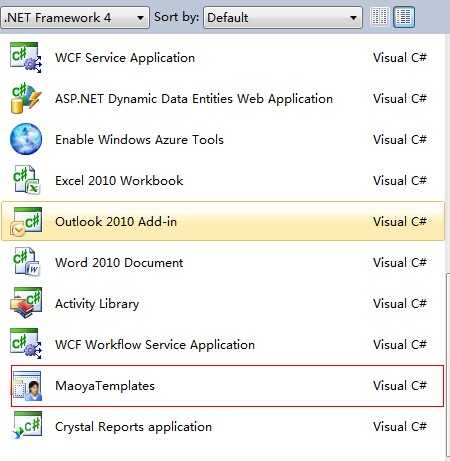The image size is (450, 461).
Task: Click Visual C# label in MaoyaTemplates row
Action: [400, 385]
